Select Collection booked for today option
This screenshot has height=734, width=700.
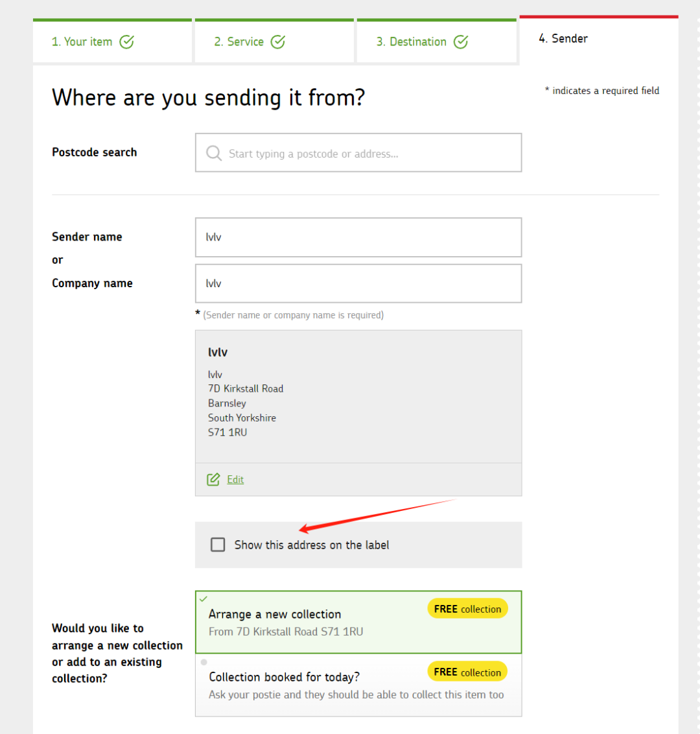[x=358, y=685]
